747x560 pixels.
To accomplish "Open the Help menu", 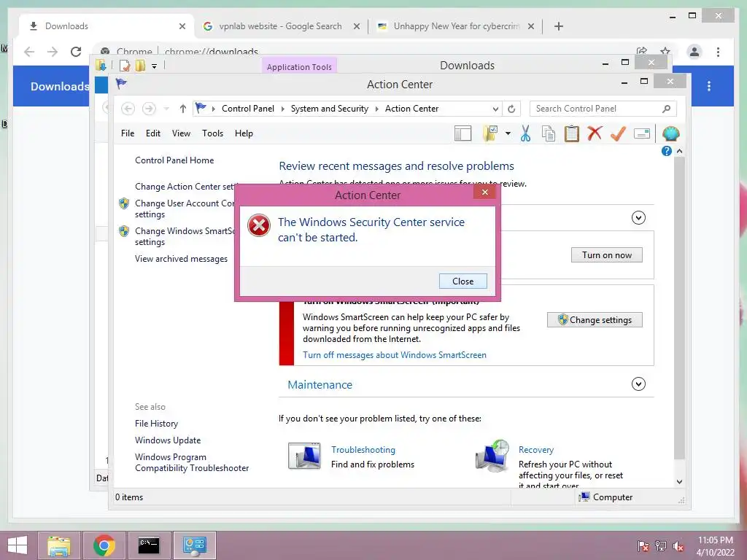I will pyautogui.click(x=244, y=133).
